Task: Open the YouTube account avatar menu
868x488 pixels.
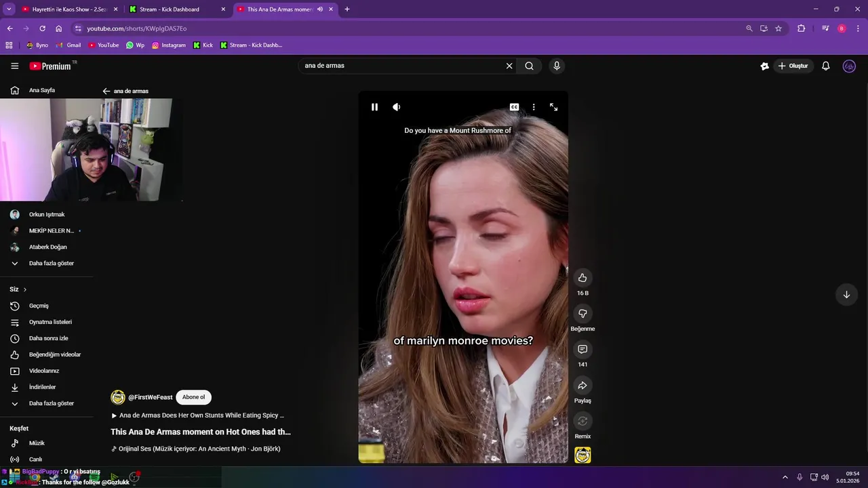Action: click(849, 66)
